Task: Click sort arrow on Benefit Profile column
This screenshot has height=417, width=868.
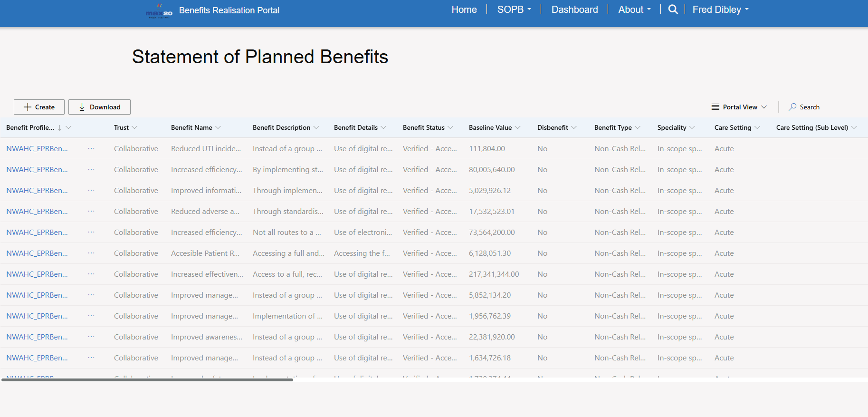Action: [x=60, y=128]
